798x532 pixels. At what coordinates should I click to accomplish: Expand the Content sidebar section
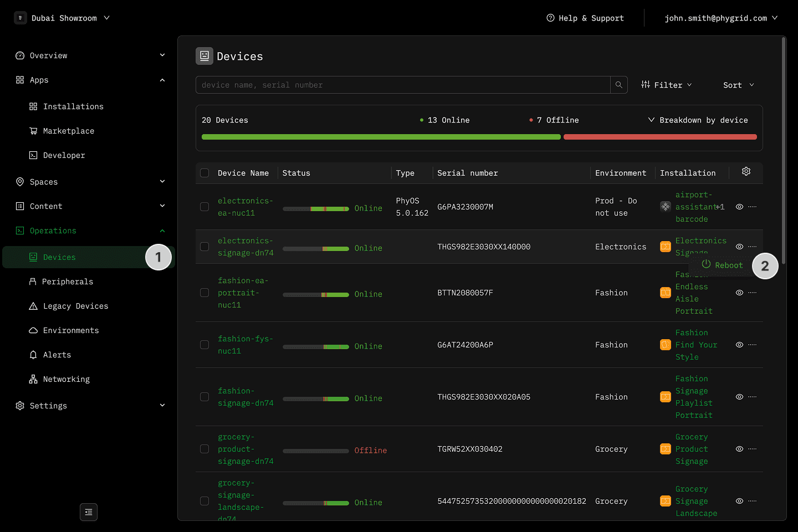tap(90, 206)
